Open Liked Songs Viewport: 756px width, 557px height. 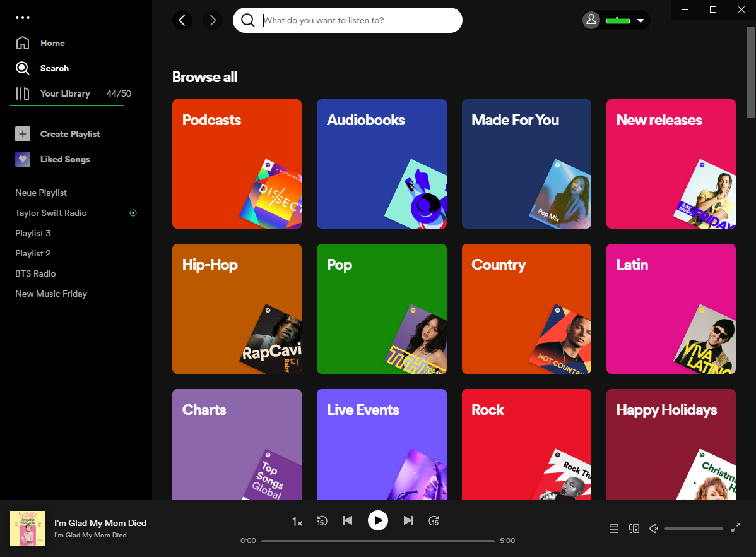pyautogui.click(x=65, y=159)
